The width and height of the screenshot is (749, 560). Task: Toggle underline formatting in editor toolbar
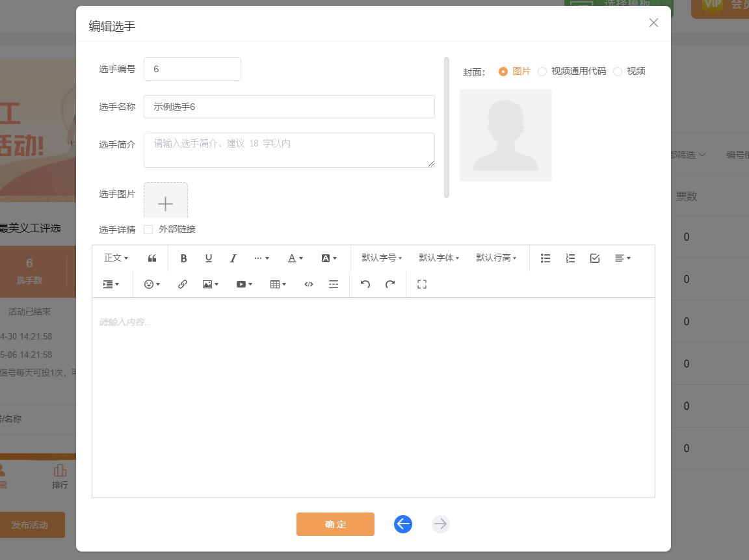point(209,258)
